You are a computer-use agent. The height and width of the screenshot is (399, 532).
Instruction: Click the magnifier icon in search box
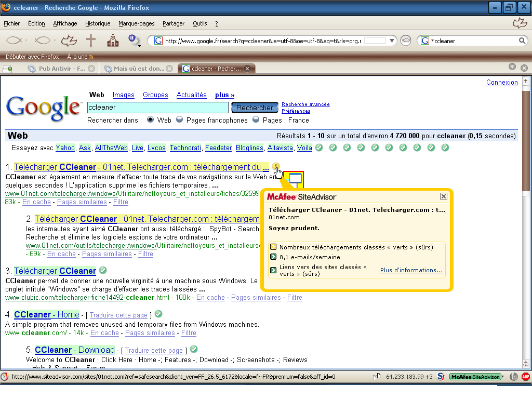click(x=522, y=41)
